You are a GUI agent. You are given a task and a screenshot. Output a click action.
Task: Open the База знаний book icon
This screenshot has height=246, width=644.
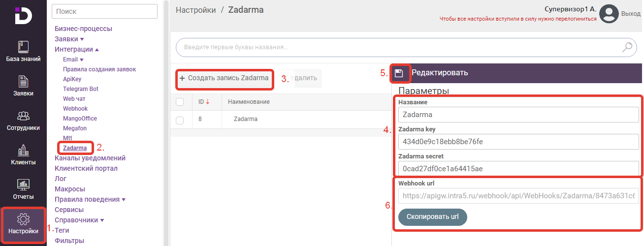[23, 47]
